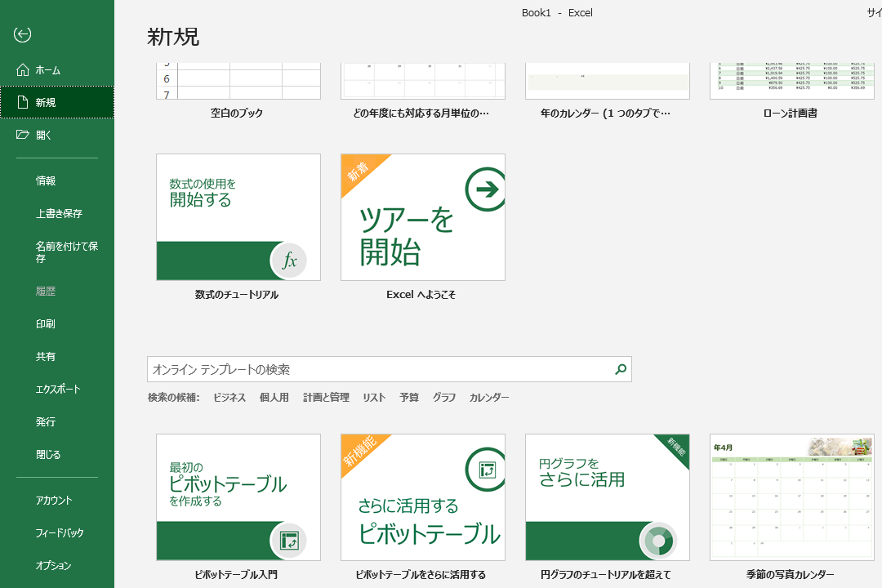This screenshot has height=588, width=882.
Task: Open 印刷 page
Action: 57,323
